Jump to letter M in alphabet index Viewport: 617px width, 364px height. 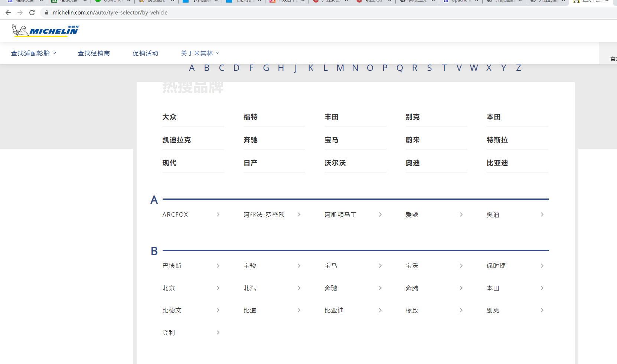click(340, 68)
